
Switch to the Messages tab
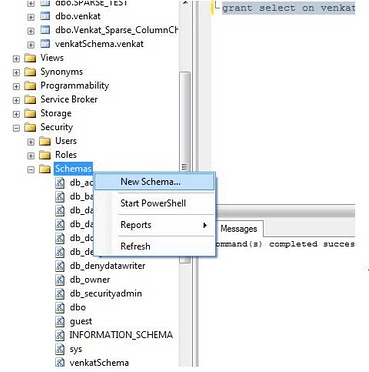click(239, 229)
